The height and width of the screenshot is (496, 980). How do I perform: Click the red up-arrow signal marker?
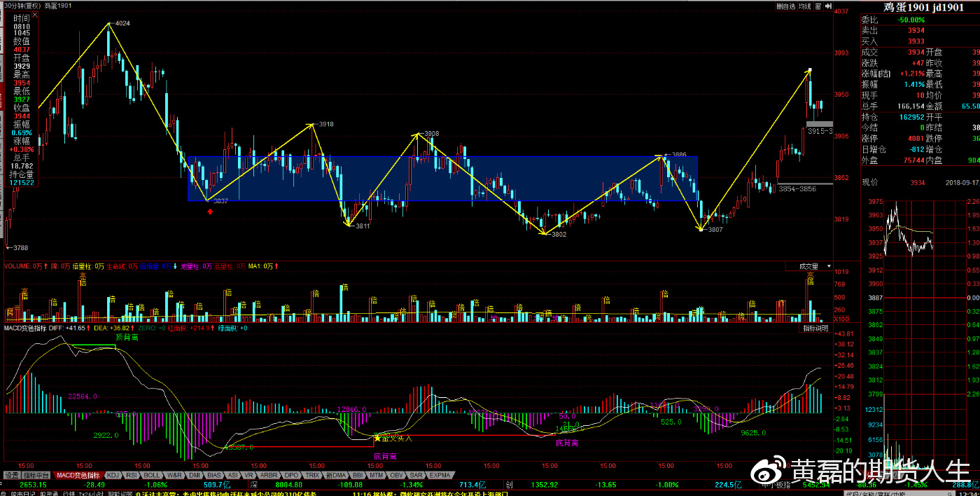210,210
